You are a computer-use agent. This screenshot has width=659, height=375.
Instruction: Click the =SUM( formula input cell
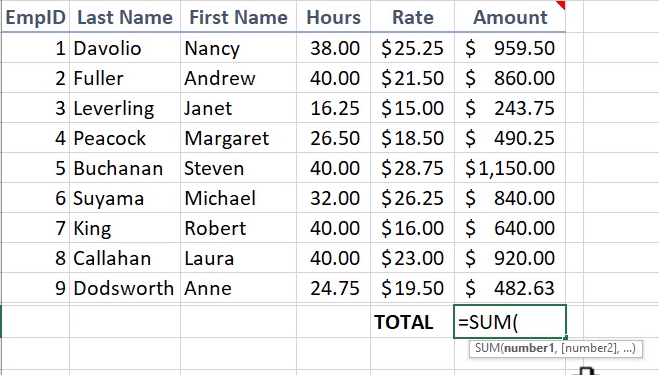[x=510, y=322]
